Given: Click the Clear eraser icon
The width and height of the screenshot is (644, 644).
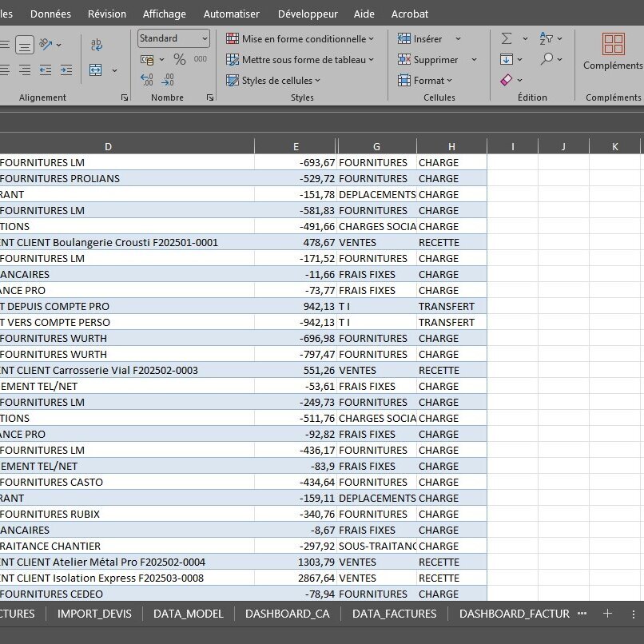Looking at the screenshot, I should [507, 80].
